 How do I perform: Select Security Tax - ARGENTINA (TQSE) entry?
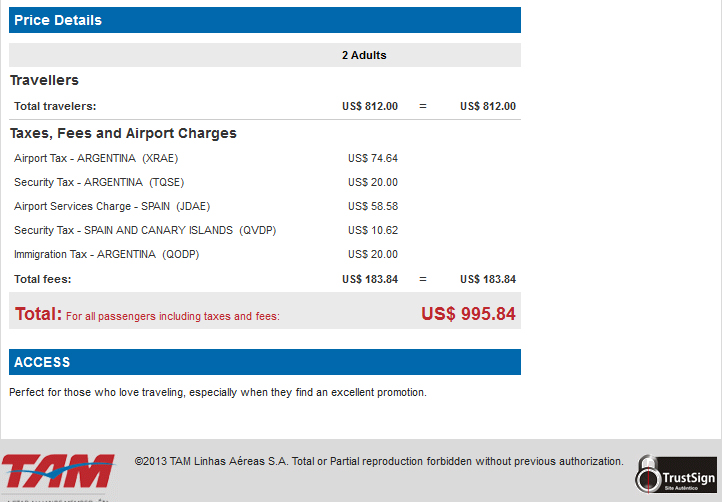(99, 182)
